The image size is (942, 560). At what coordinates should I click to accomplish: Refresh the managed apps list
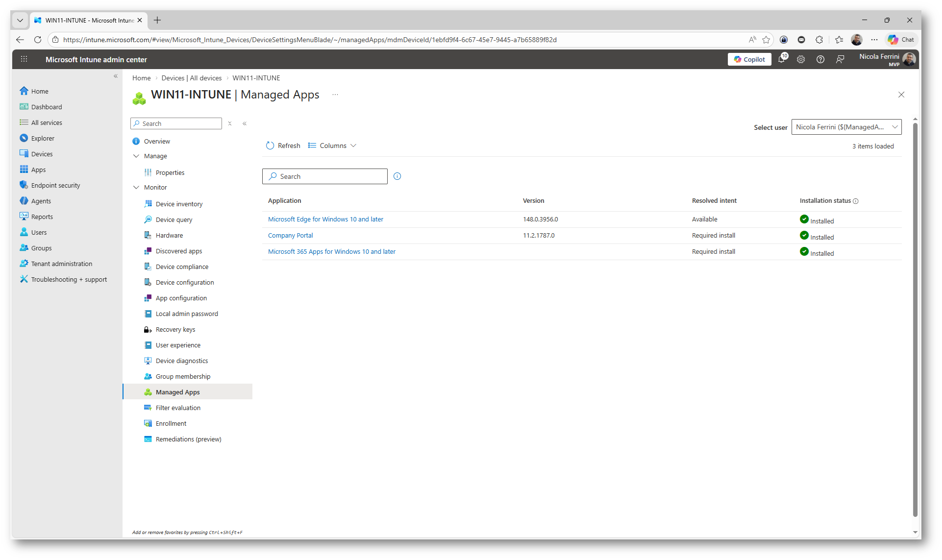pos(283,146)
